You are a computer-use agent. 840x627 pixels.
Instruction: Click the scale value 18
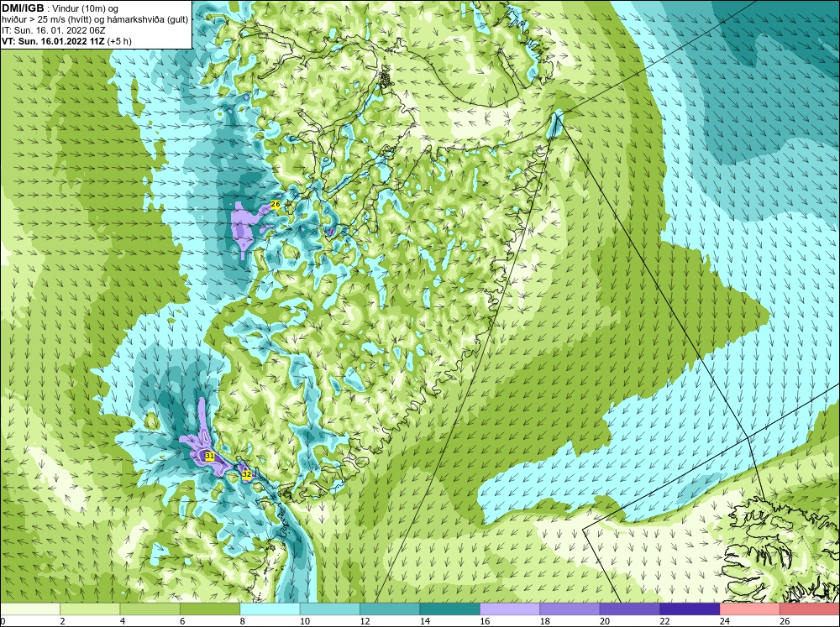click(x=545, y=621)
